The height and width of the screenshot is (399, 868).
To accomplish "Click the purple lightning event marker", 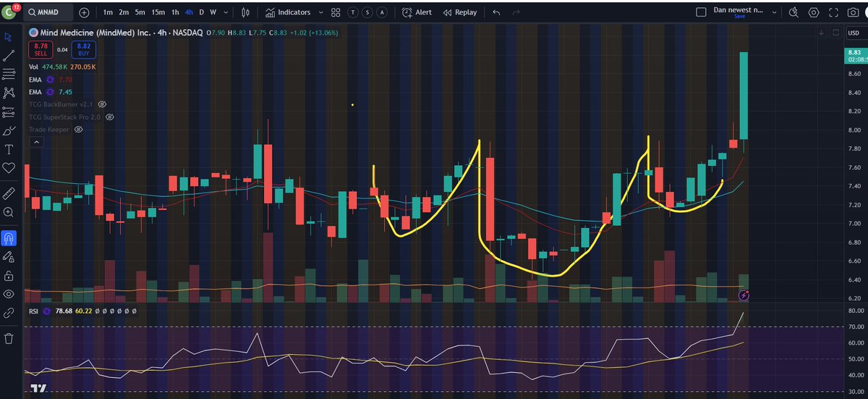I will [x=744, y=295].
